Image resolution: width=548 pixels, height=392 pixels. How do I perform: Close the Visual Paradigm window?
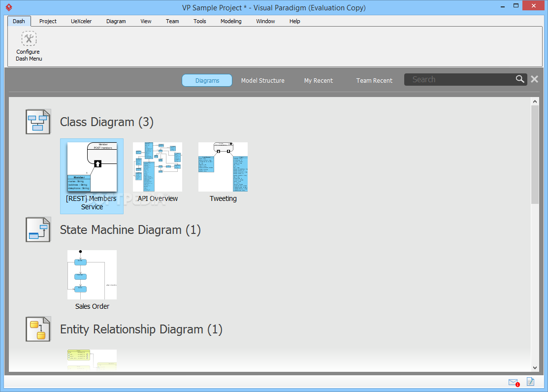coord(534,5)
